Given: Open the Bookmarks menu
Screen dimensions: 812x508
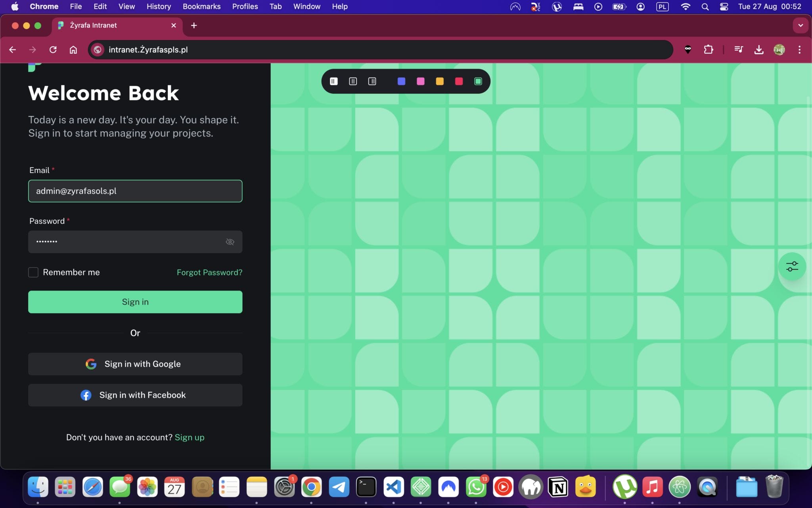Looking at the screenshot, I should click(x=201, y=6).
